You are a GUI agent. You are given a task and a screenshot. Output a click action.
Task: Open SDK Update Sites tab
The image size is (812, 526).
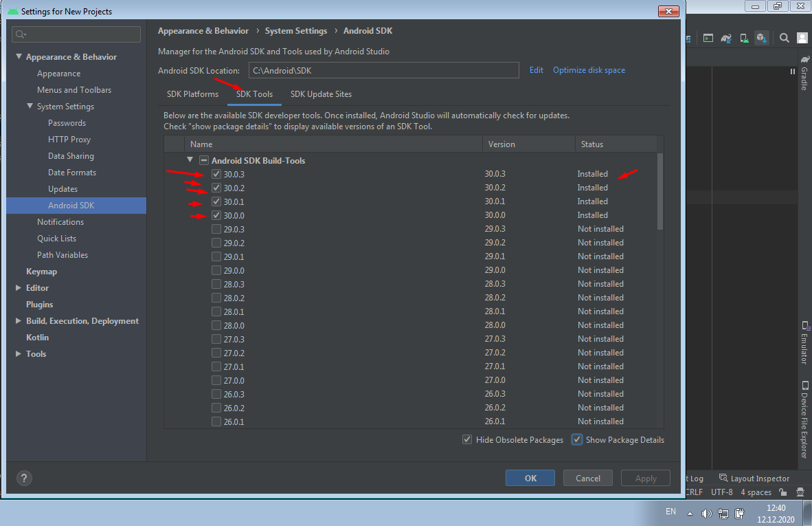321,94
